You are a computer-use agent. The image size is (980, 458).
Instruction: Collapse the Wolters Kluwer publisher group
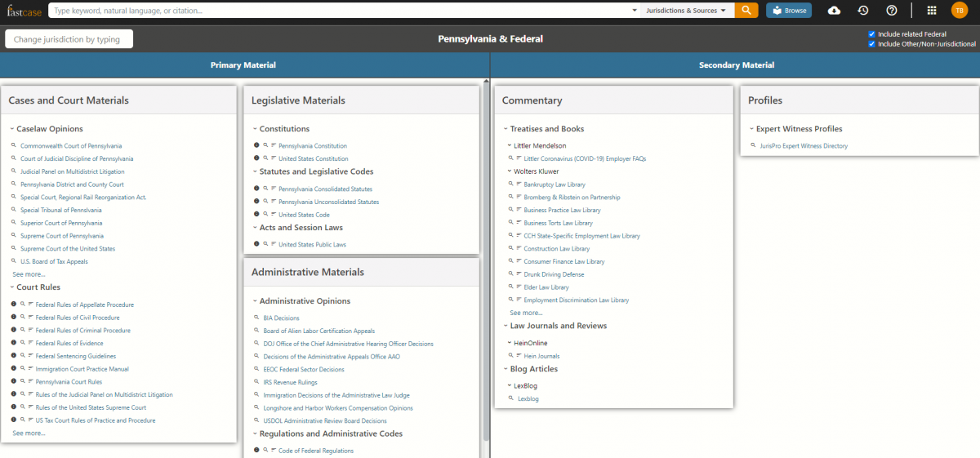[x=510, y=171]
